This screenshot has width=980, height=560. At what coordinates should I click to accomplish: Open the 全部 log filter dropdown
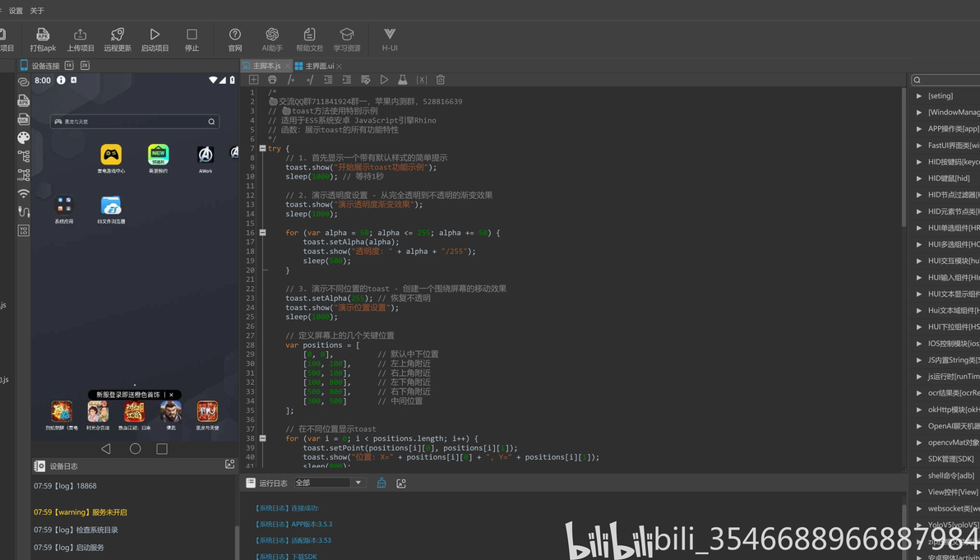[330, 483]
